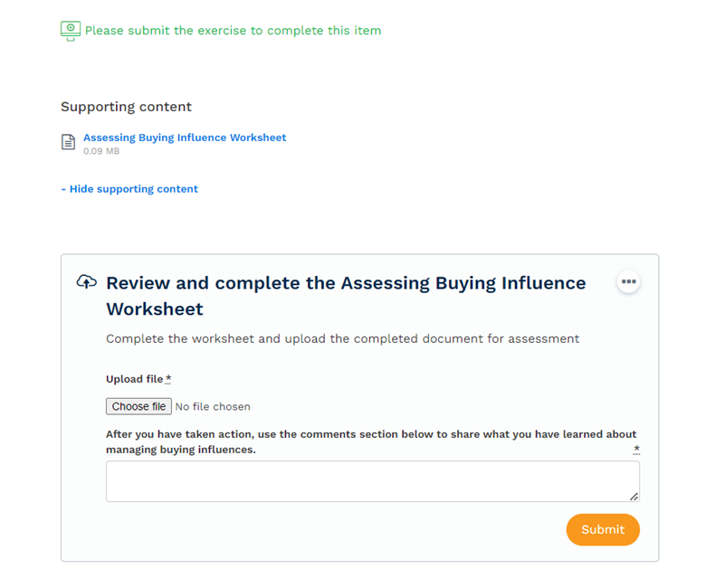Viewport: 706px width, 588px height.
Task: Click the 'Complete the worksheet and upload' description
Action: (342, 339)
